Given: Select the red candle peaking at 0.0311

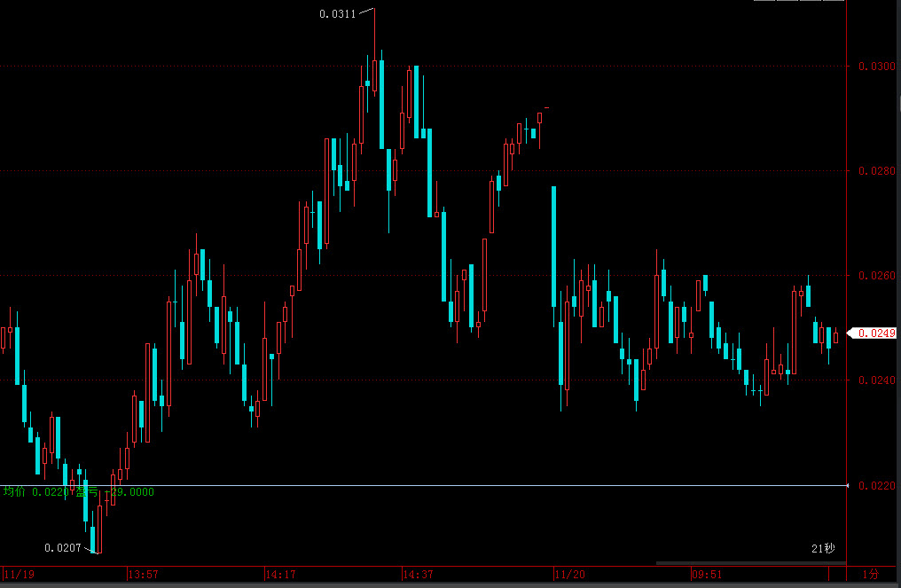Looking at the screenshot, I should (374, 51).
